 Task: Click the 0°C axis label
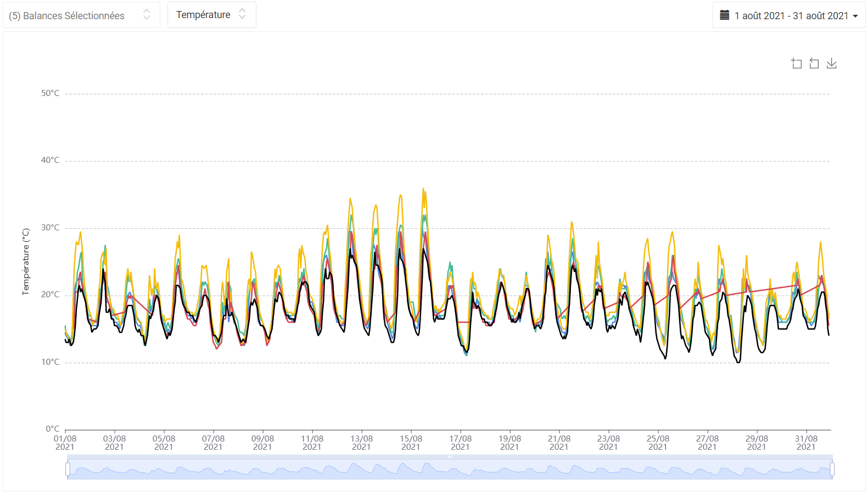tap(52, 429)
